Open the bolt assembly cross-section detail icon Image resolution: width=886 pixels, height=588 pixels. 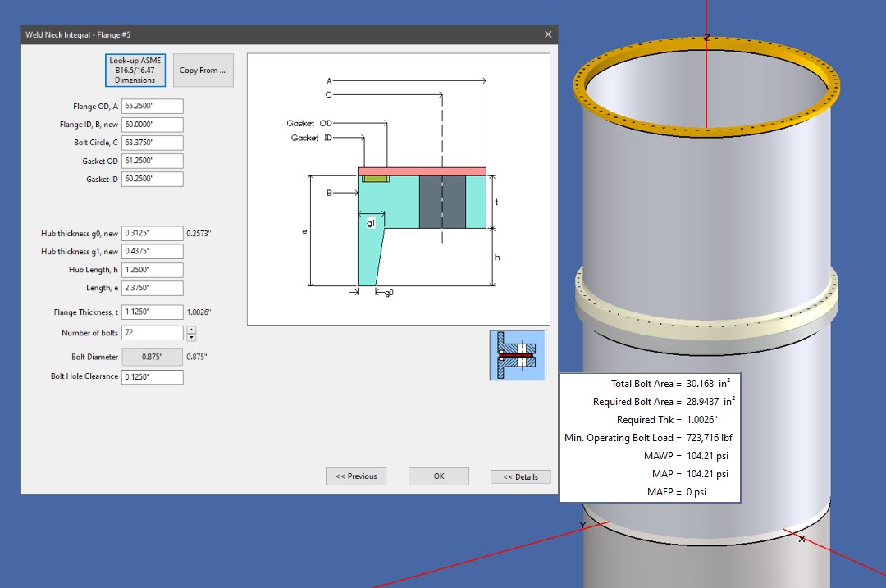pos(517,354)
